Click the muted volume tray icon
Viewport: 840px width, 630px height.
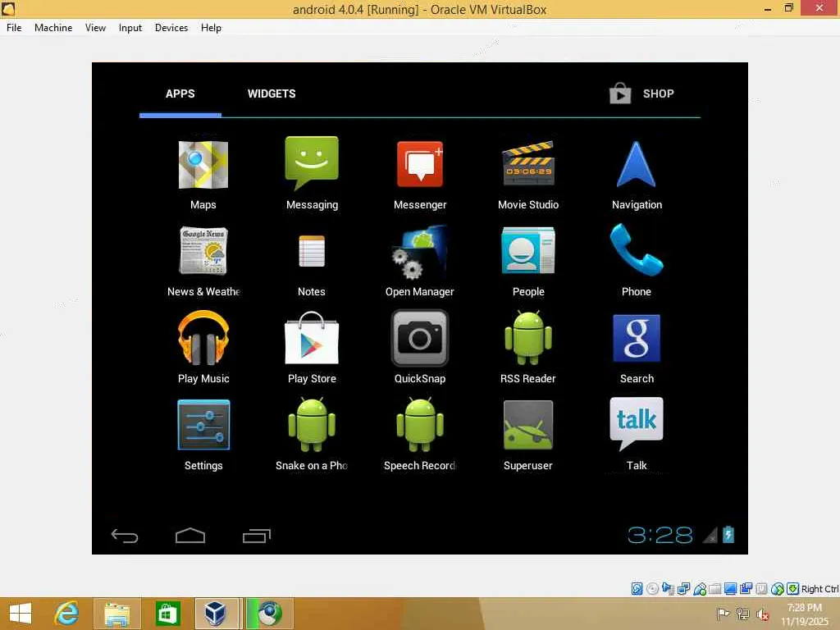[762, 614]
